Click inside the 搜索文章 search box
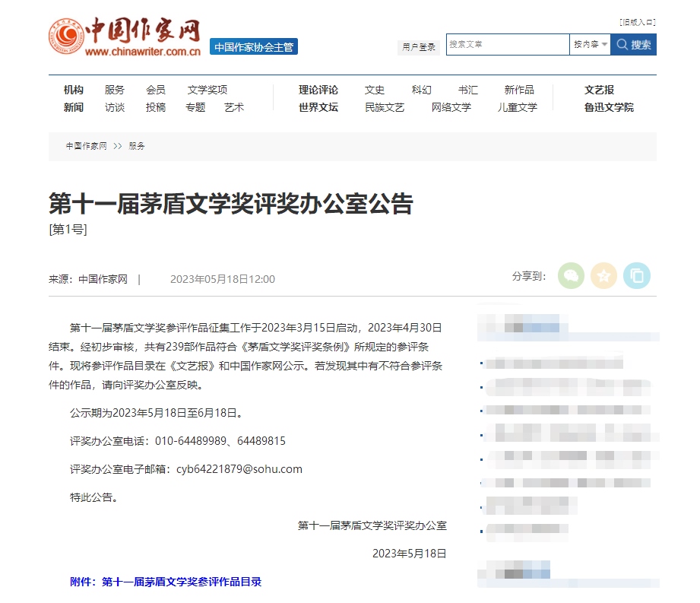700x603 pixels. click(507, 45)
